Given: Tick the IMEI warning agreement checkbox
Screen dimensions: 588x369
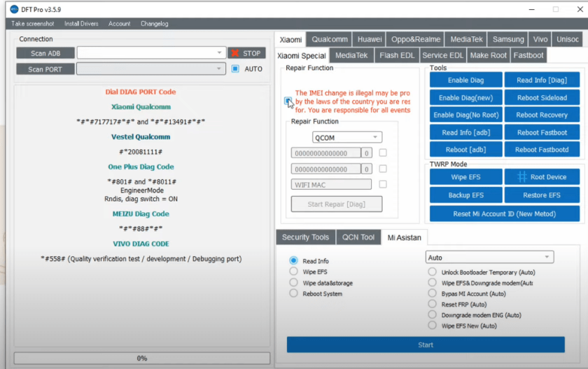Looking at the screenshot, I should [x=288, y=101].
